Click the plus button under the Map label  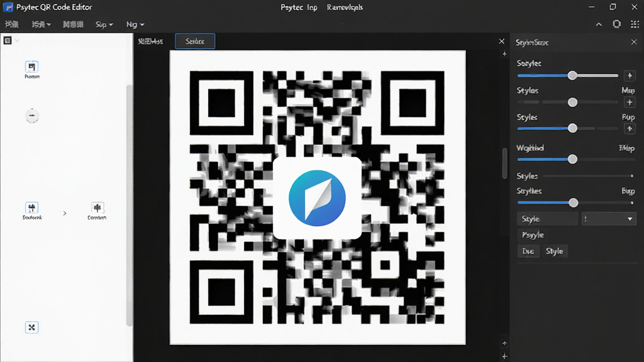point(629,102)
